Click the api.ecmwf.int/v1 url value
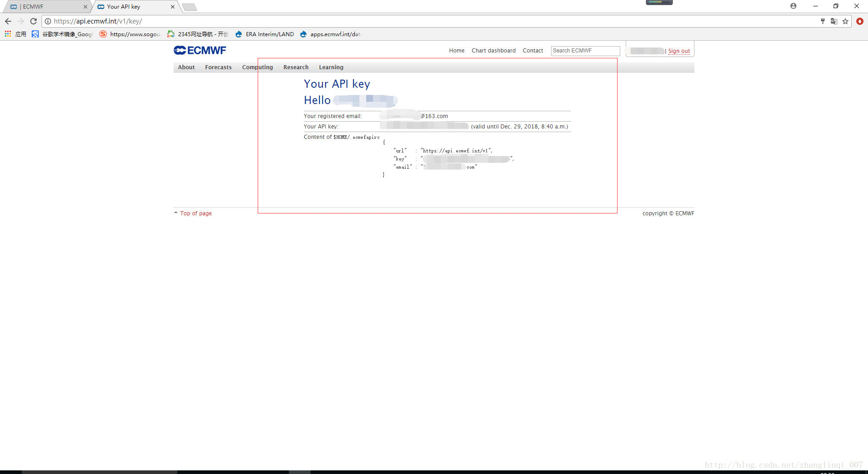 456,151
